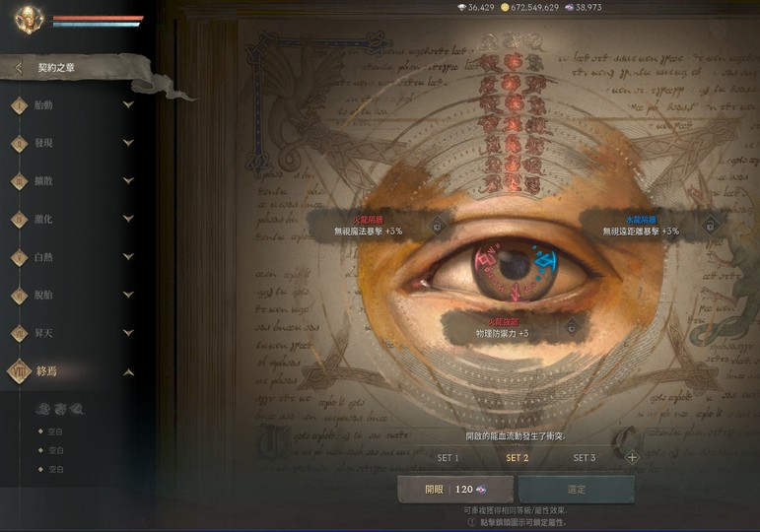760x532 pixels.
Task: Select the chapter VI diamond icon for 脫胎
Action: 20,296
